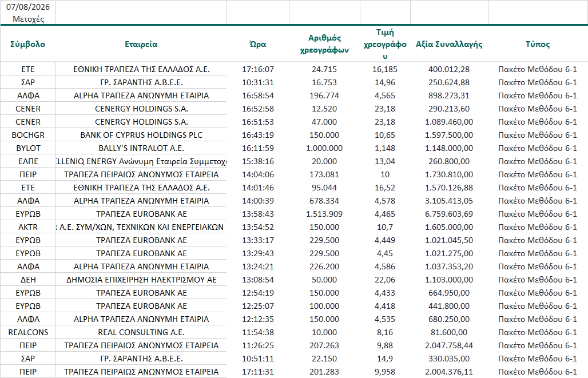Select the time cell 12:12:35
This screenshot has height=378, width=588.
tap(258, 319)
